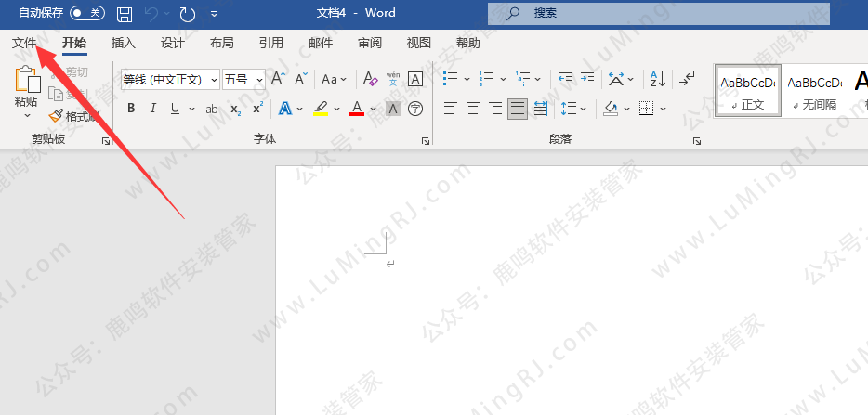The height and width of the screenshot is (415, 868).
Task: Open the Change Case Aa dropdown
Action: (x=334, y=79)
